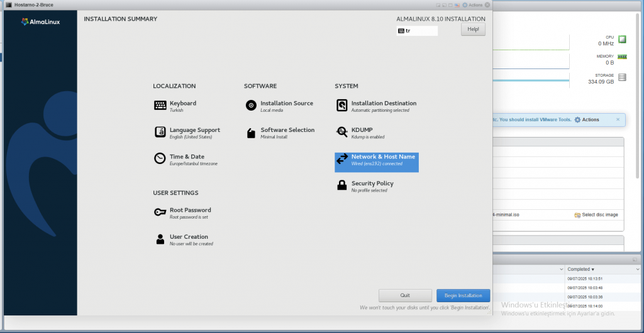The height and width of the screenshot is (333, 644).
Task: Open Network & Host Name settings
Action: (x=377, y=162)
